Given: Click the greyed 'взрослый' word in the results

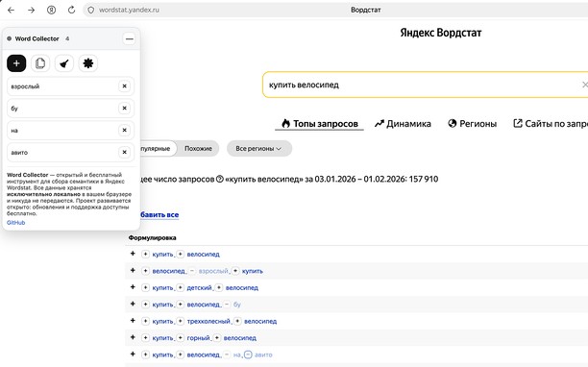Looking at the screenshot, I should click(213, 271).
